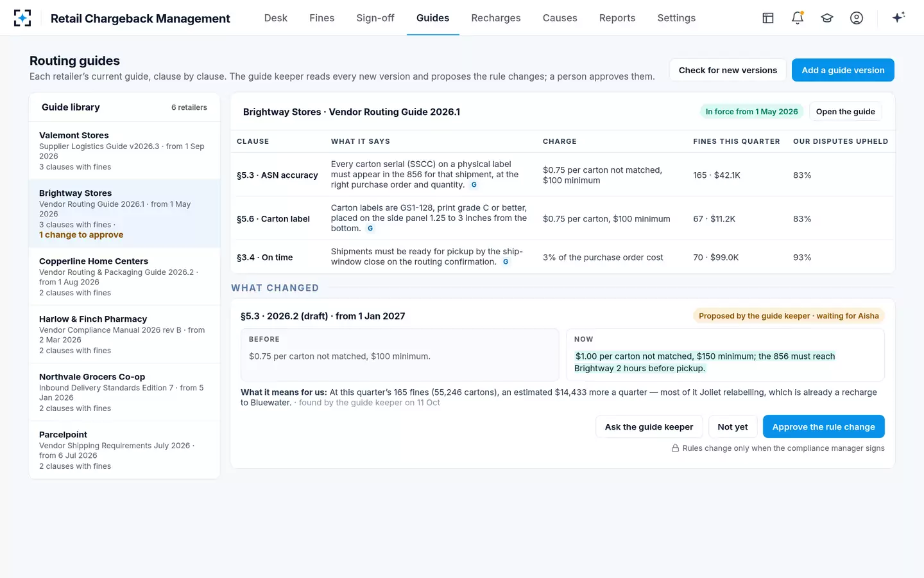Open the Recharges tab
924x578 pixels.
(496, 18)
